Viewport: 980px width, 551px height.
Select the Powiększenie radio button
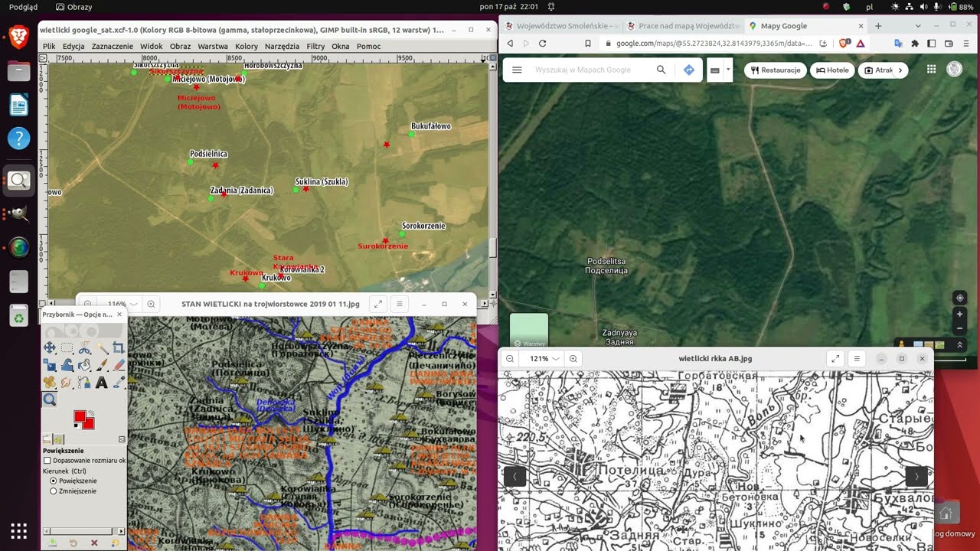point(54,481)
